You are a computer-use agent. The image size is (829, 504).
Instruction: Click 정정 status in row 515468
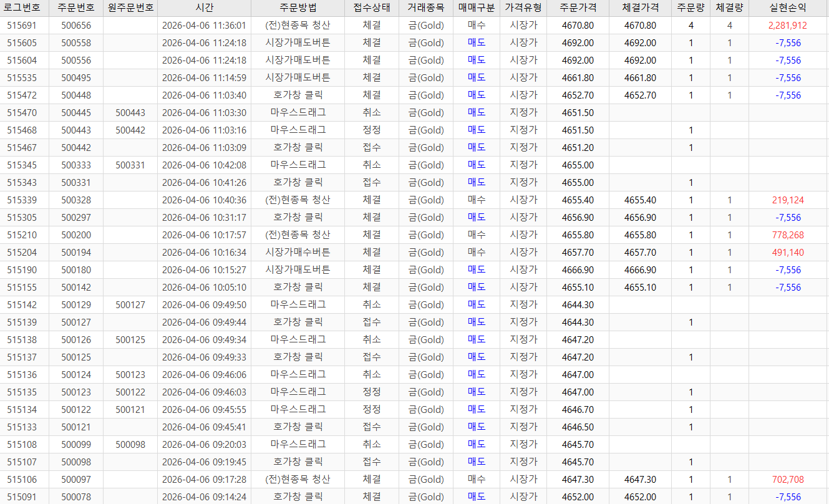point(372,130)
